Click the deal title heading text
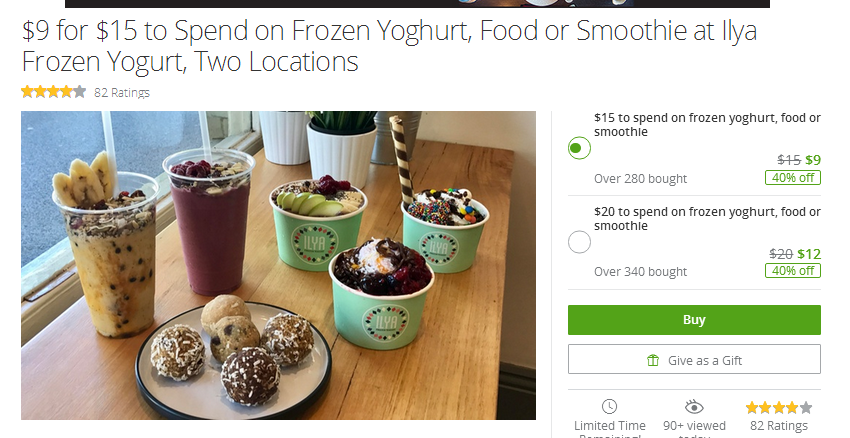 pyautogui.click(x=389, y=46)
